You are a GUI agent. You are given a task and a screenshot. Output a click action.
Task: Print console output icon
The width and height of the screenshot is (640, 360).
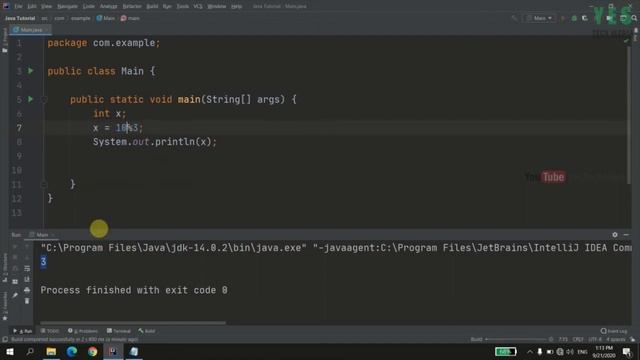(x=27, y=290)
